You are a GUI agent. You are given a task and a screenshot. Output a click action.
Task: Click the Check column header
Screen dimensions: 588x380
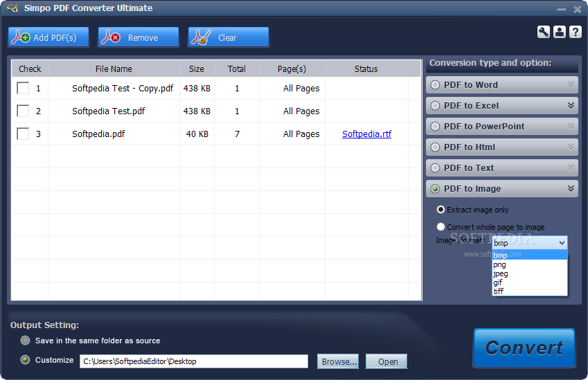[30, 69]
